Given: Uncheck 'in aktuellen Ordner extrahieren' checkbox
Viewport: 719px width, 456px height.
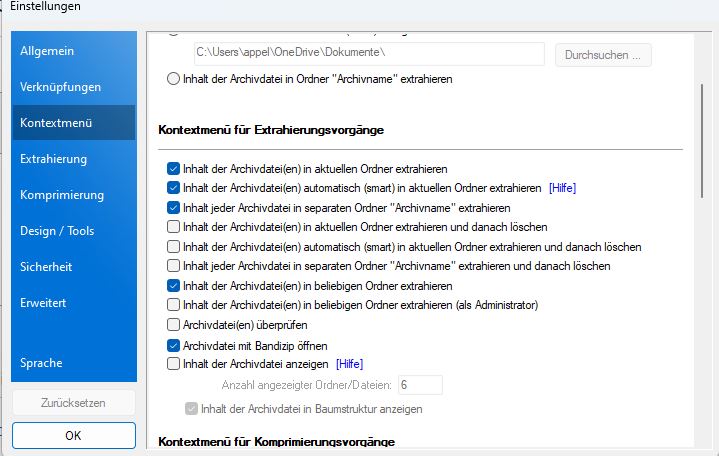Looking at the screenshot, I should (173, 169).
